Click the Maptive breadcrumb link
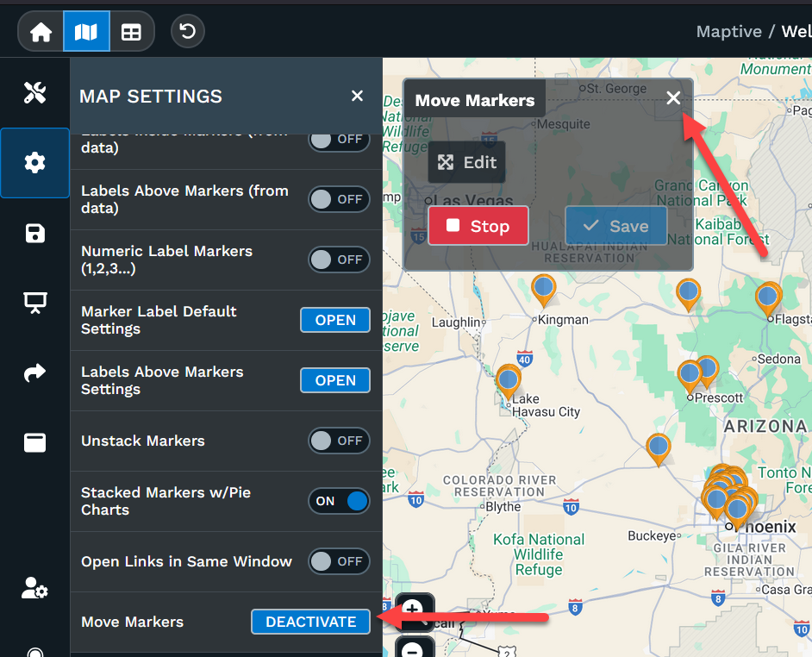 (x=728, y=32)
